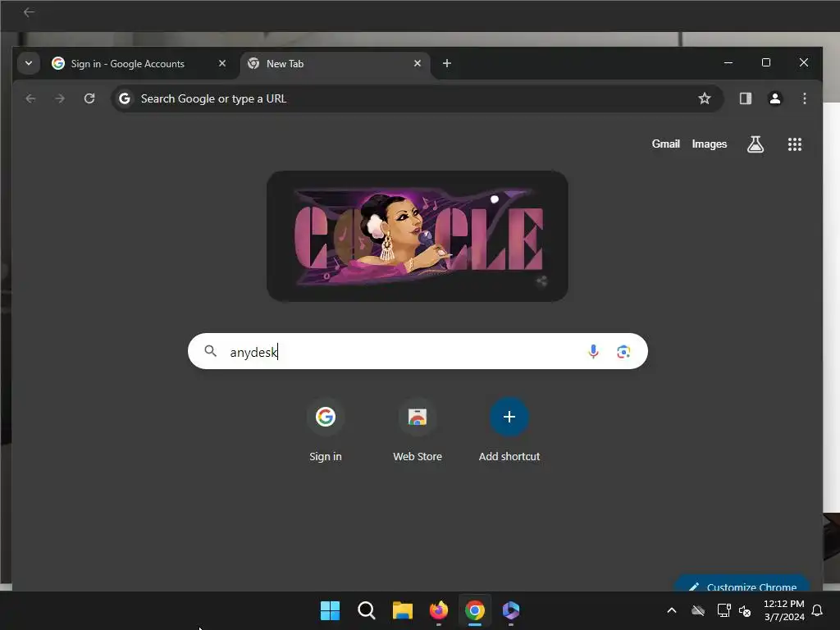The height and width of the screenshot is (630, 840).
Task: Open the tab search dropdown chevron
Action: tap(29, 63)
